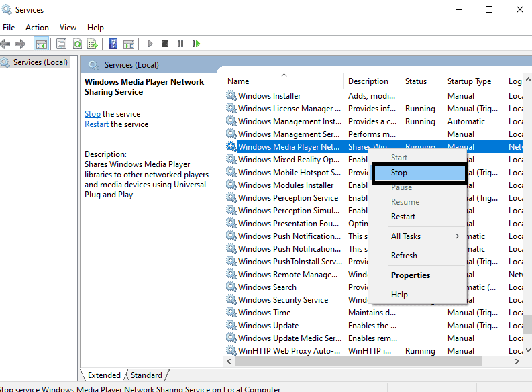Select the Windows License Manager row
532x392 pixels.
pyautogui.click(x=374, y=109)
